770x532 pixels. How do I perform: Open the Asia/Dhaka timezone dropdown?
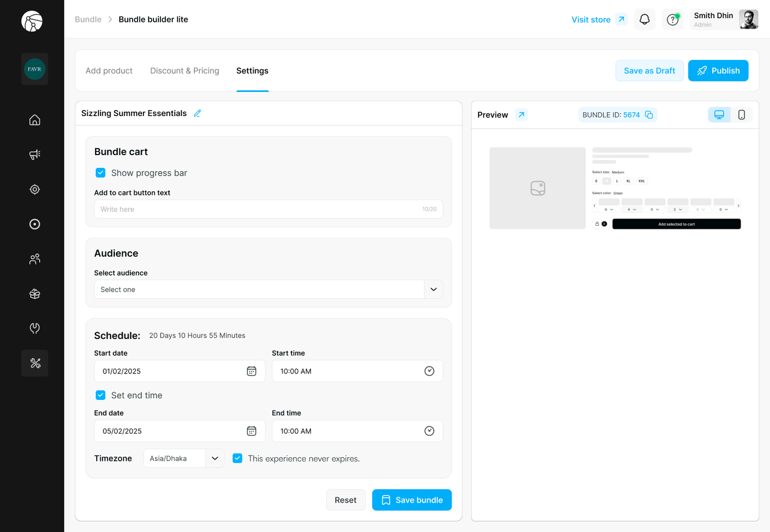click(215, 458)
